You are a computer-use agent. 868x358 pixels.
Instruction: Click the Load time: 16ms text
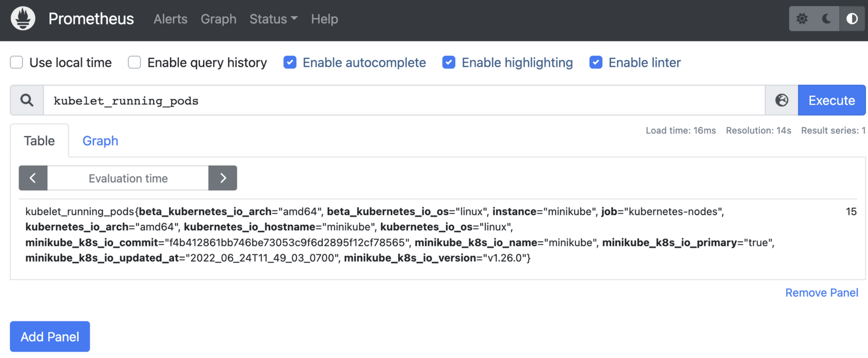[x=681, y=130]
